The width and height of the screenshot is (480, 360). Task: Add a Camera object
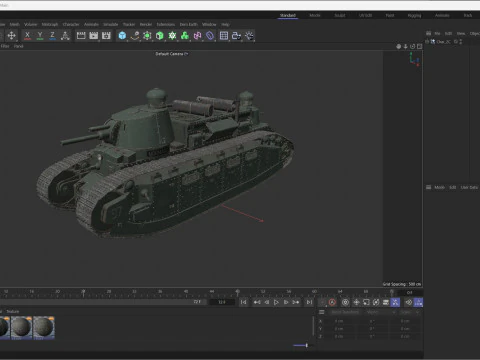[x=237, y=35]
